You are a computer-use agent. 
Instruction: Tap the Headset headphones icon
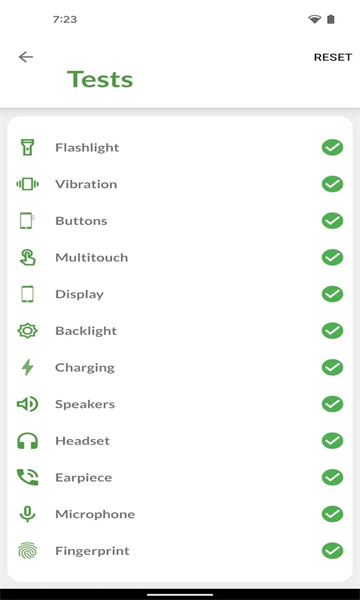click(x=28, y=441)
